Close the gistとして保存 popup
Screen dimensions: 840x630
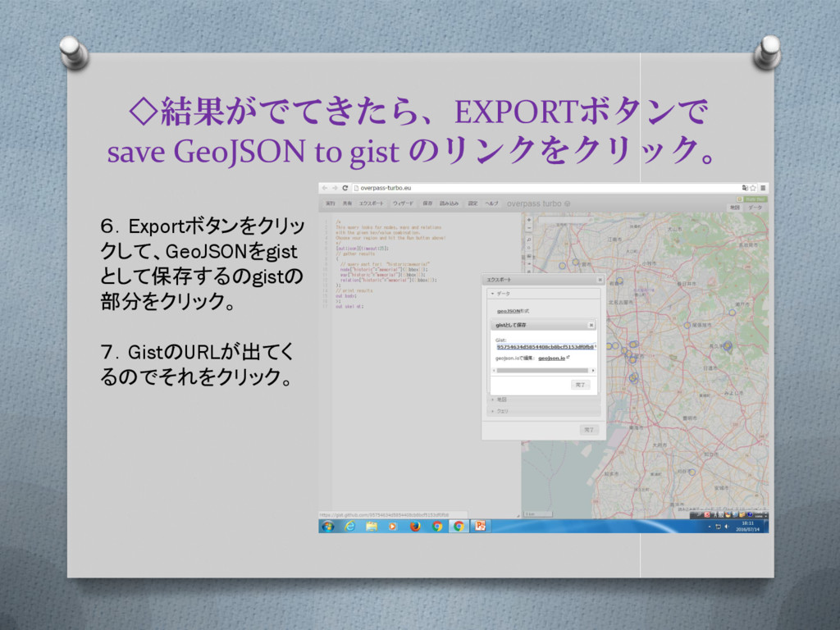click(591, 325)
